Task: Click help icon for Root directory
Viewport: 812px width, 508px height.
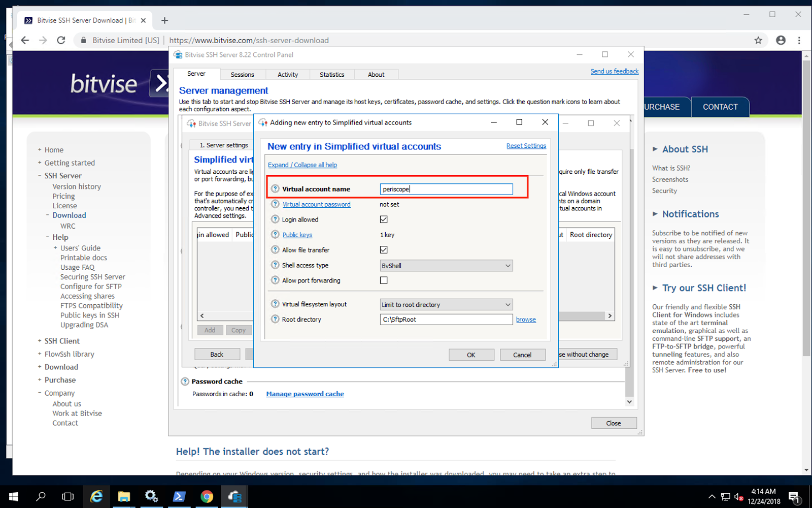Action: pos(275,319)
